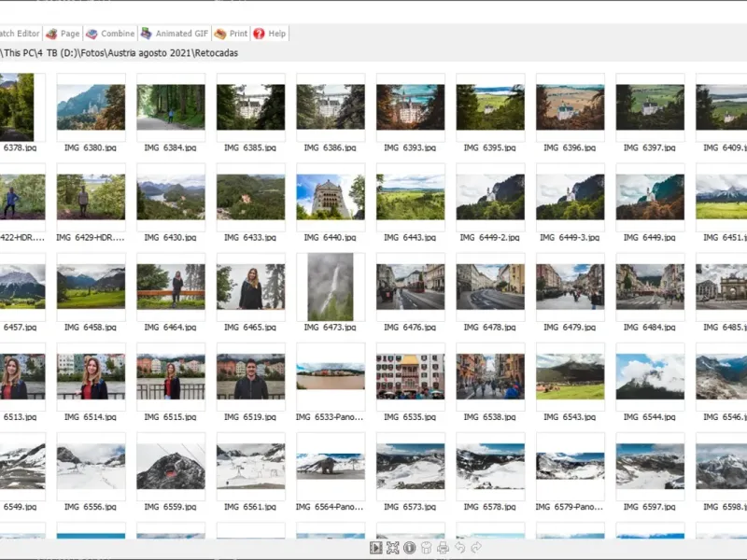The image size is (747, 560).
Task: Click the printer icon in the bottom toolbar
Action: (443, 548)
